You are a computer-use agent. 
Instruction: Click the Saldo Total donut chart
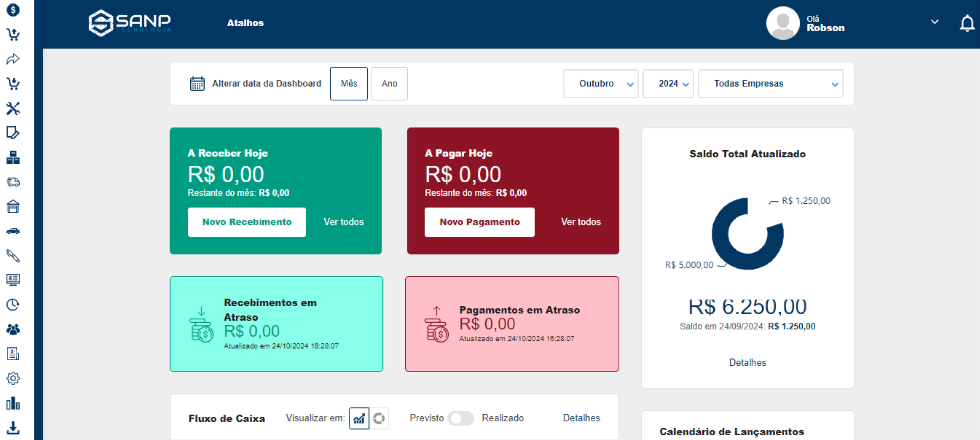(x=748, y=234)
